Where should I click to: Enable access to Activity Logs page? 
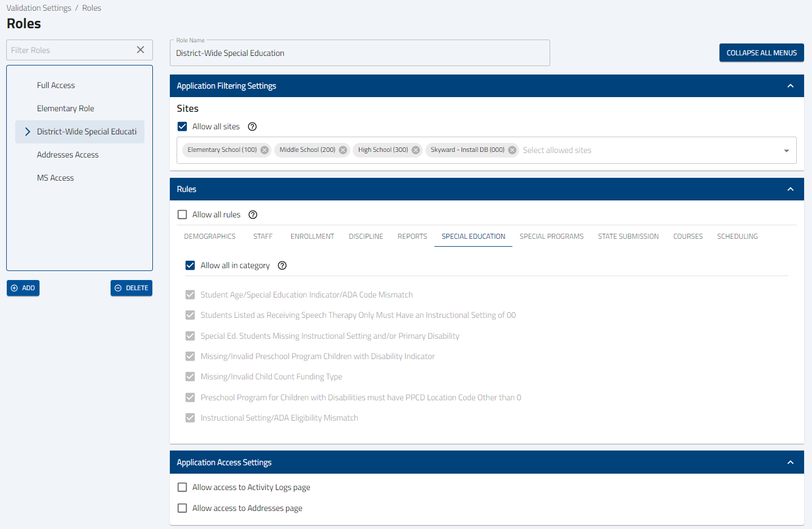(x=182, y=487)
